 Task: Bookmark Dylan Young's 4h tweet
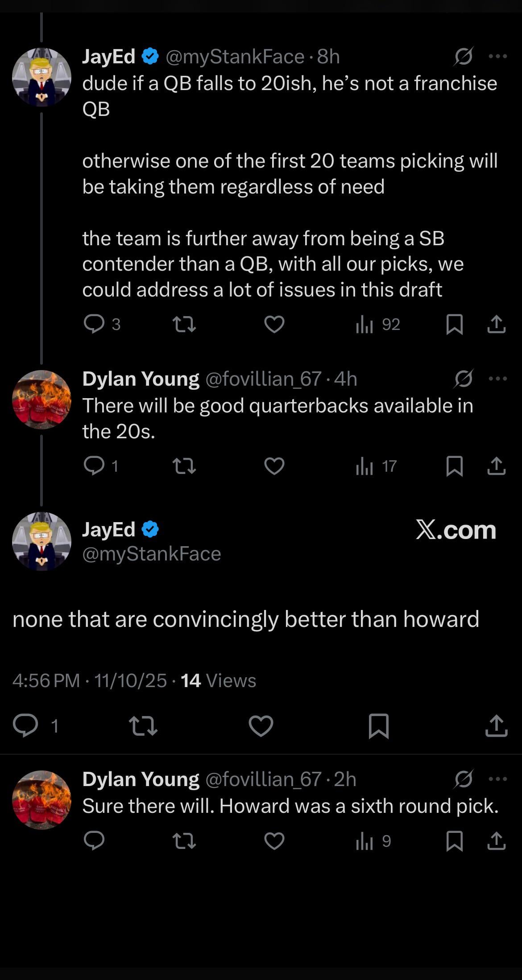point(454,466)
